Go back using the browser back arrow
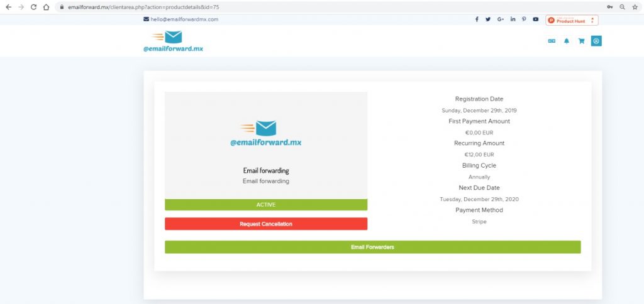The height and width of the screenshot is (304, 644). coord(8,7)
